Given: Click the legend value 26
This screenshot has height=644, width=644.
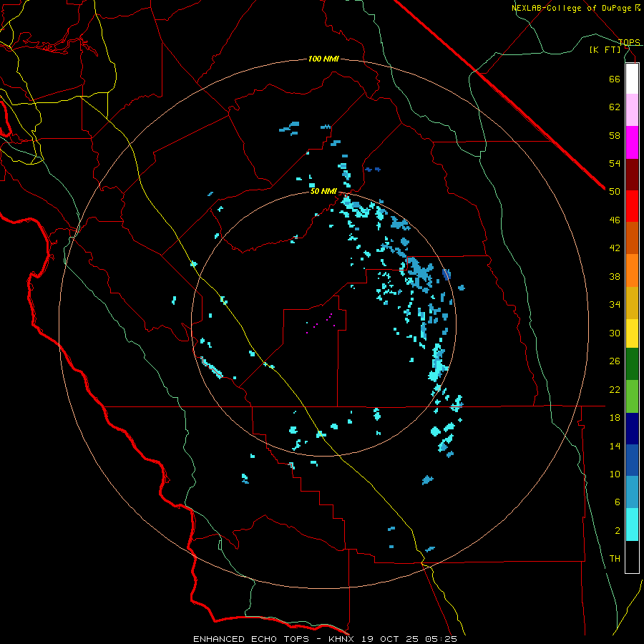Looking at the screenshot, I should (615, 361).
